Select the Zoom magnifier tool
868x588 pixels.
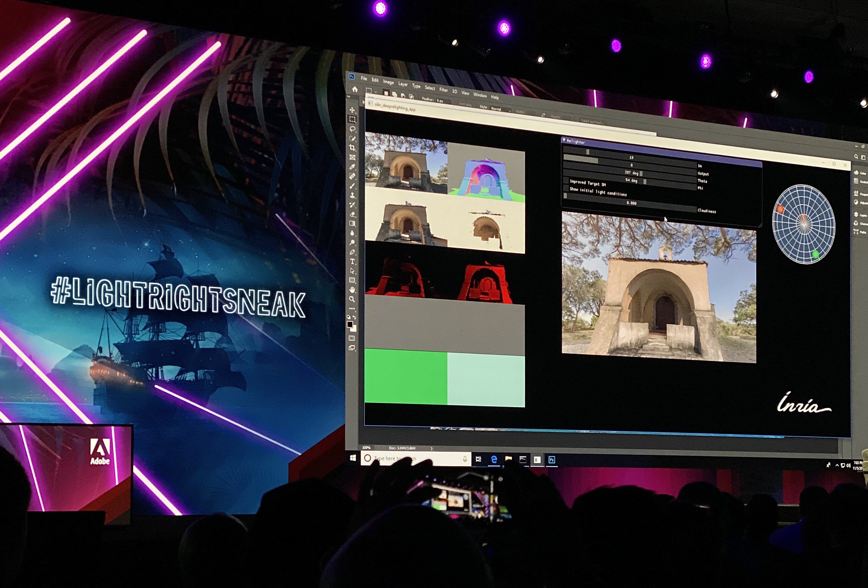[352, 299]
